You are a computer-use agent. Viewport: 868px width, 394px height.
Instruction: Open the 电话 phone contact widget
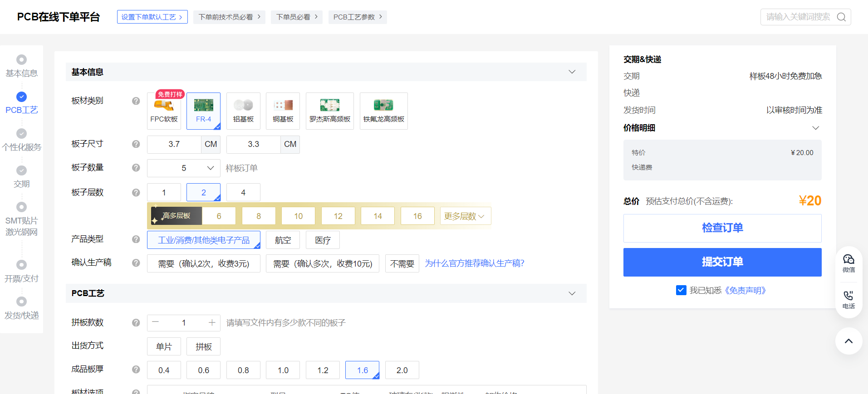point(848,300)
